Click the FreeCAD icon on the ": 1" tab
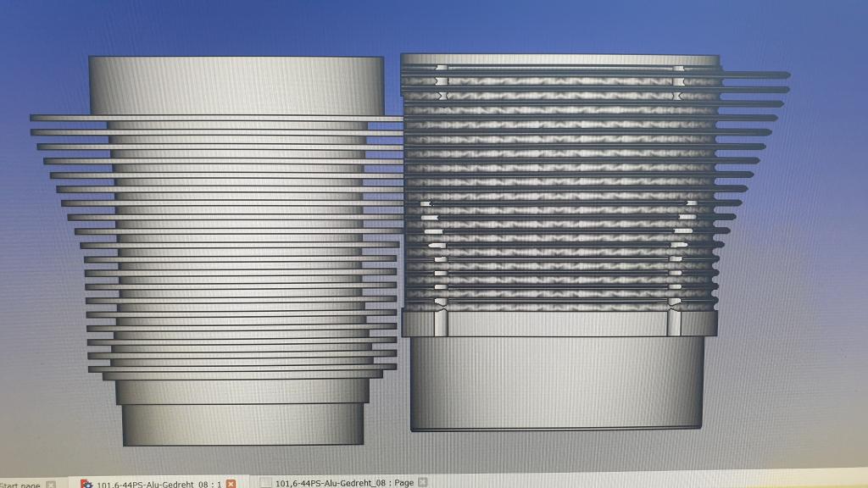Screen dimensions: 868x488 (86, 484)
